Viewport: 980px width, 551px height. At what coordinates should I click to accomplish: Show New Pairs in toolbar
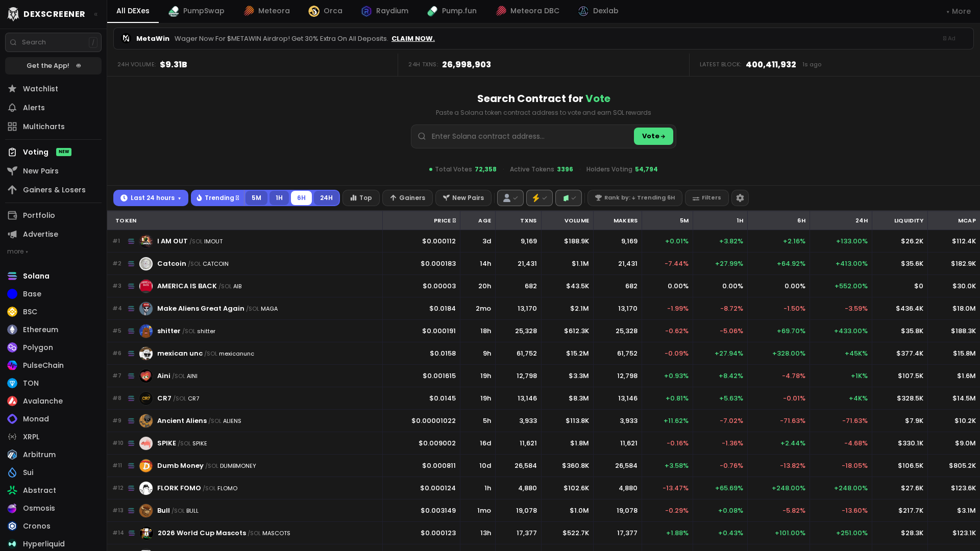click(463, 198)
